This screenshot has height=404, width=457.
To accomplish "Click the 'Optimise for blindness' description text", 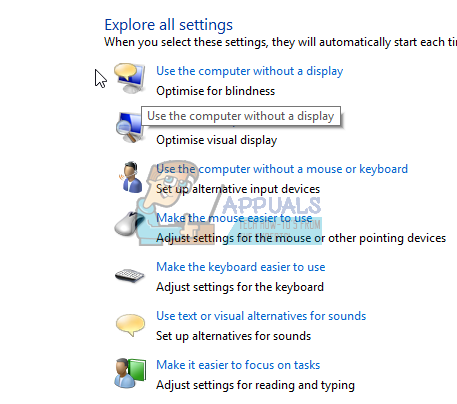I will [x=215, y=91].
